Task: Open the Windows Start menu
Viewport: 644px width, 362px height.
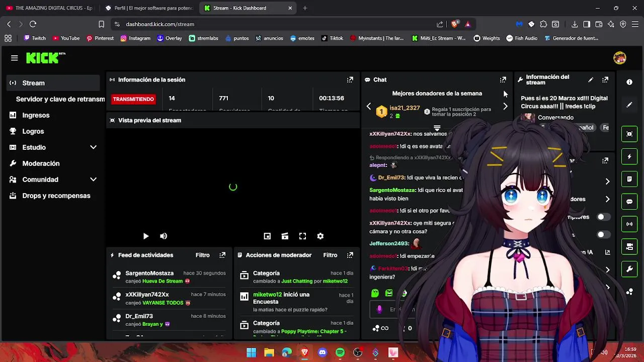Action: click(251, 352)
